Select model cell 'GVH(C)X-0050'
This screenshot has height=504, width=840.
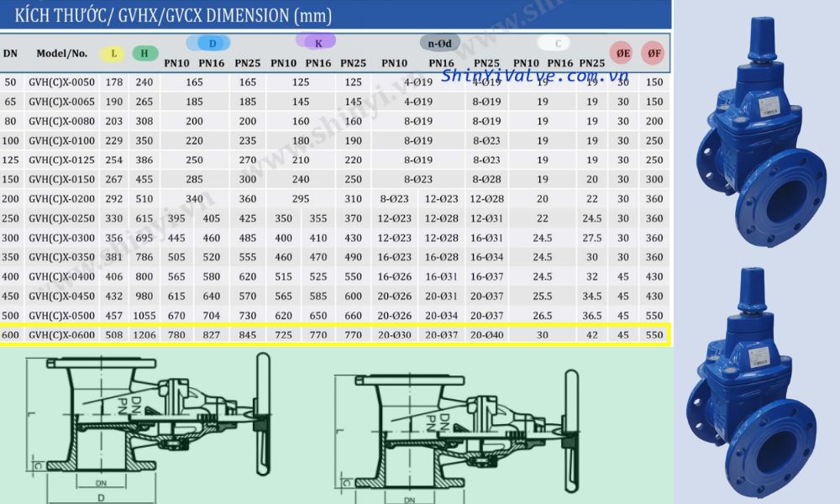pyautogui.click(x=61, y=82)
